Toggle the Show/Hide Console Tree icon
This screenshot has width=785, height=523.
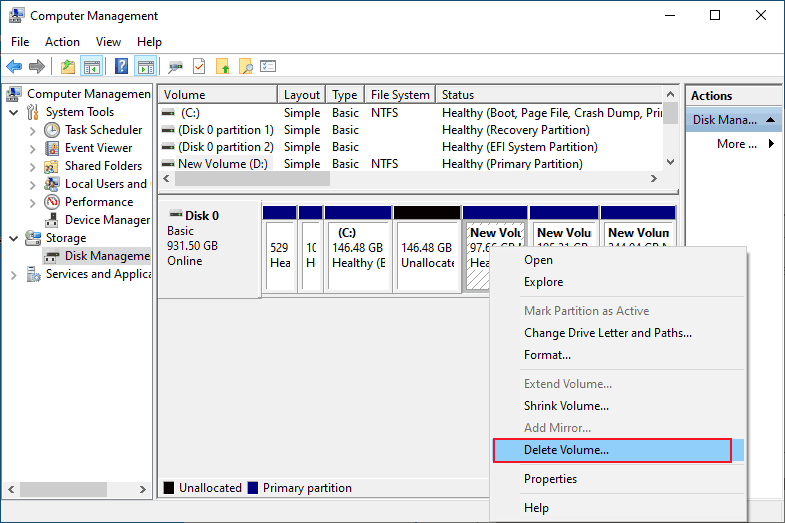92,66
